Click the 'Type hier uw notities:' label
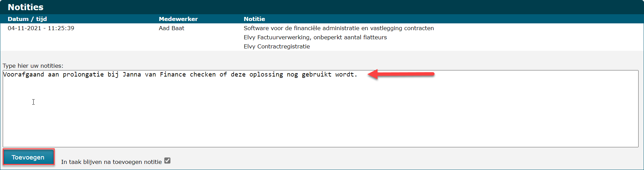 coord(33,66)
